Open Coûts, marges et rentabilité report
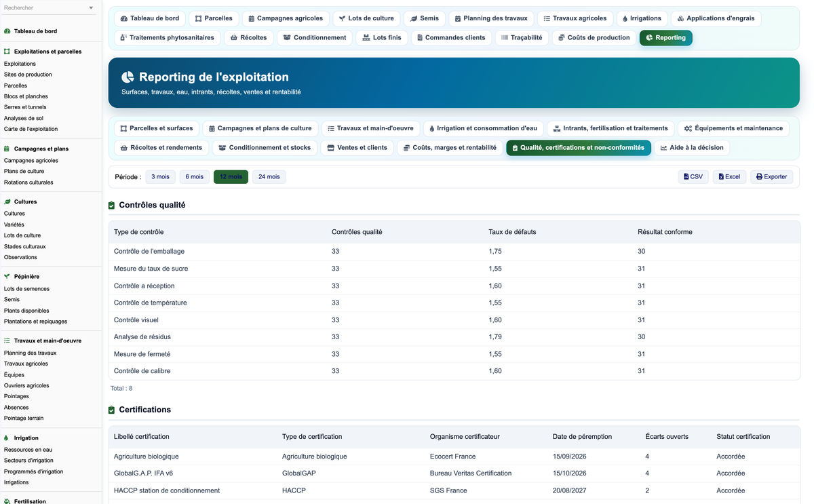Screen dimensions: 814x504 point(450,148)
